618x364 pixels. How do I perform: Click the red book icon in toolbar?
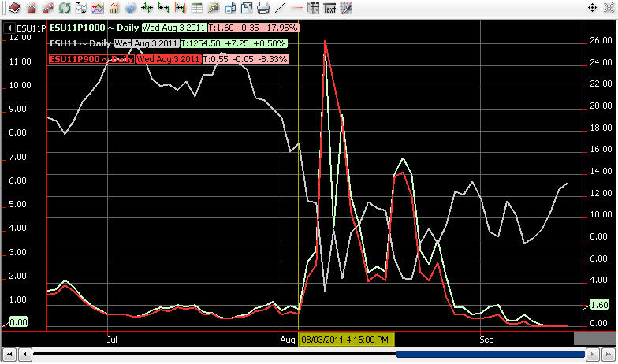(14, 8)
